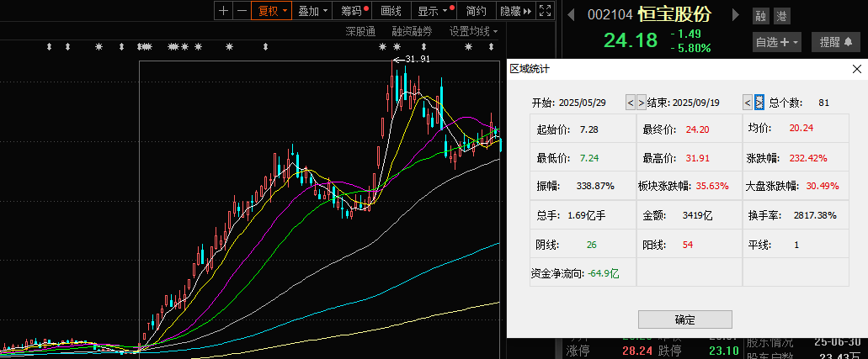Add stock via 自选 + button
The height and width of the screenshot is (359, 868).
coord(777,41)
